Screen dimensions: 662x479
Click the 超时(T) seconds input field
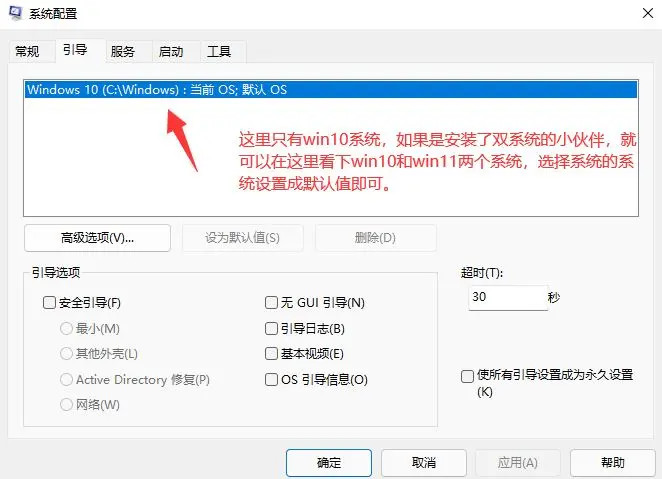click(508, 298)
